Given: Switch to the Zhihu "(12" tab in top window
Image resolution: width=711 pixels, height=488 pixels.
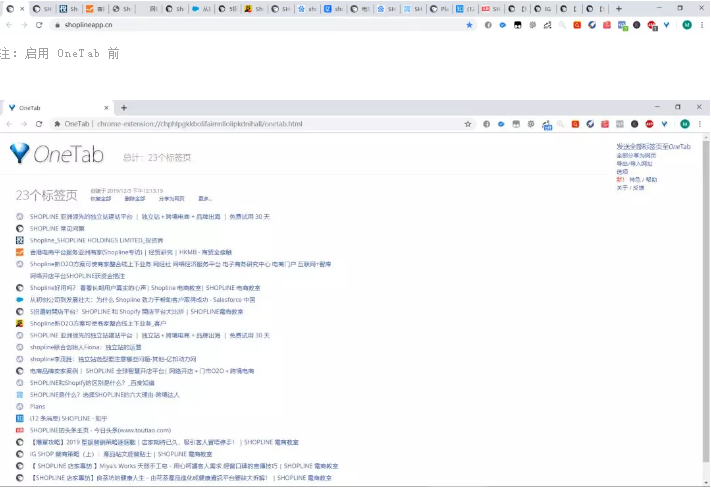Looking at the screenshot, I should click(x=466, y=9).
